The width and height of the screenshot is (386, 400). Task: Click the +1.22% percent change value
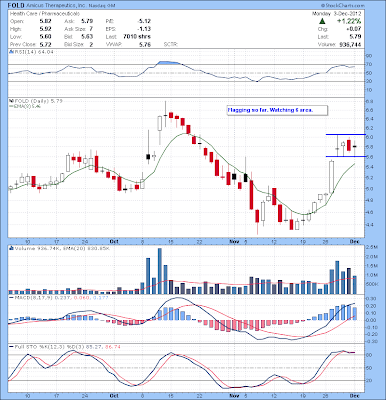[x=349, y=21]
